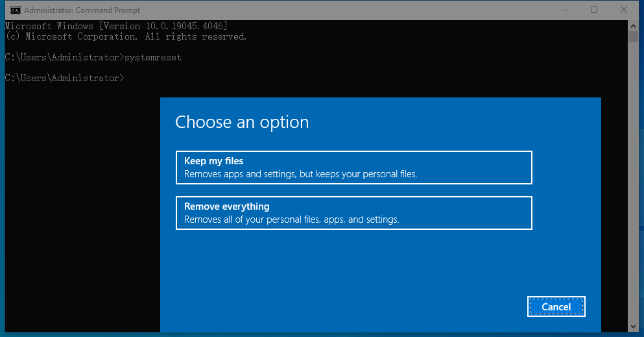
Task: Open the Command Prompt title bar icon menu
Action: [x=14, y=10]
